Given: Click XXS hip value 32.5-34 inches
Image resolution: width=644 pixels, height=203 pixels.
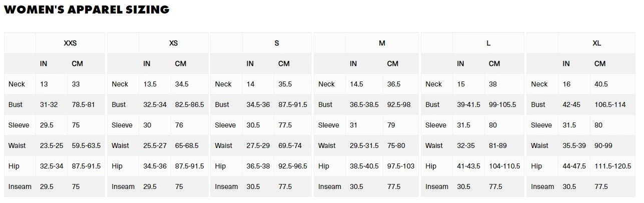Looking at the screenshot, I should [52, 166].
